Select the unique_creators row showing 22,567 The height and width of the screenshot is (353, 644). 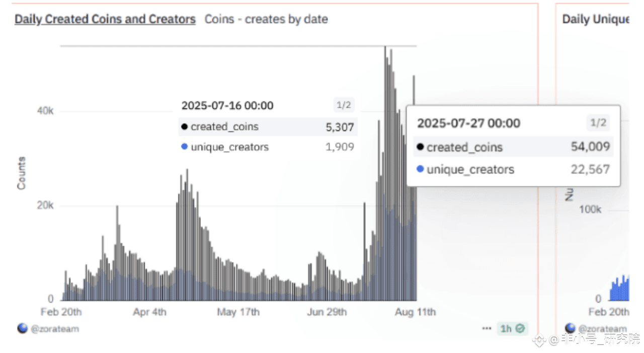click(513, 169)
